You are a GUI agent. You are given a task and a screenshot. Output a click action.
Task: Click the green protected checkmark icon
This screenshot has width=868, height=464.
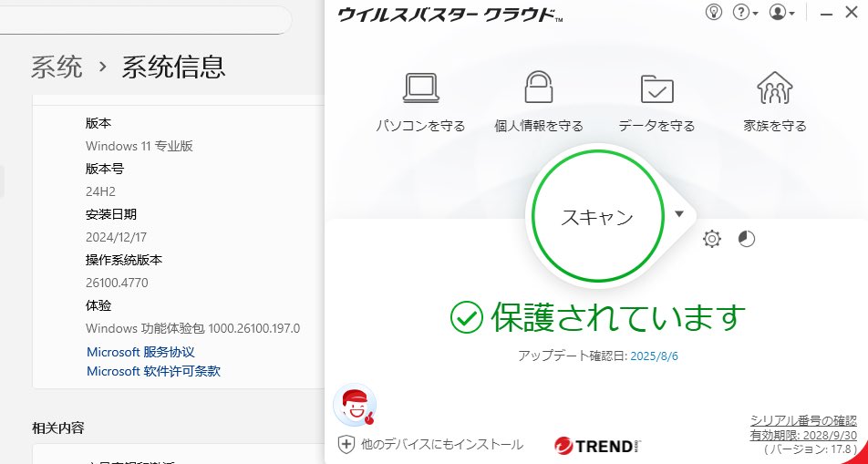[467, 317]
